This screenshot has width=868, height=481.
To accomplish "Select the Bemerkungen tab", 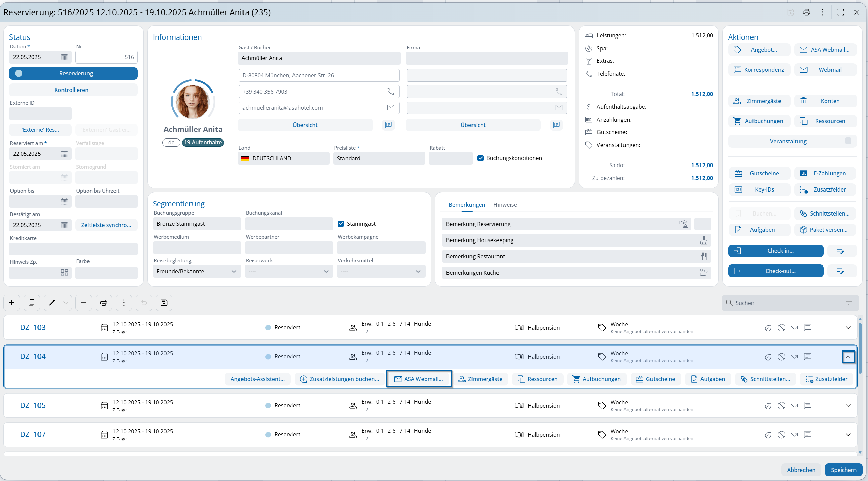I will pyautogui.click(x=466, y=205).
